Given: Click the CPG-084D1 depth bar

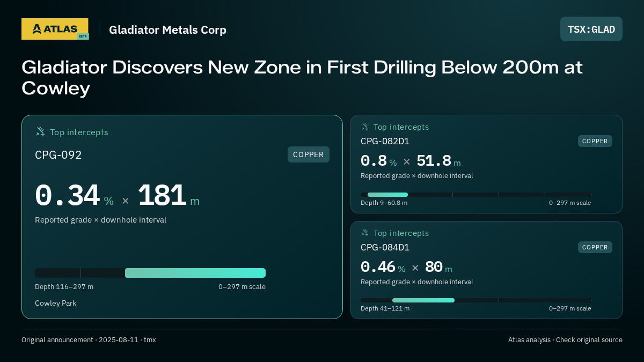Looking at the screenshot, I should point(476,300).
